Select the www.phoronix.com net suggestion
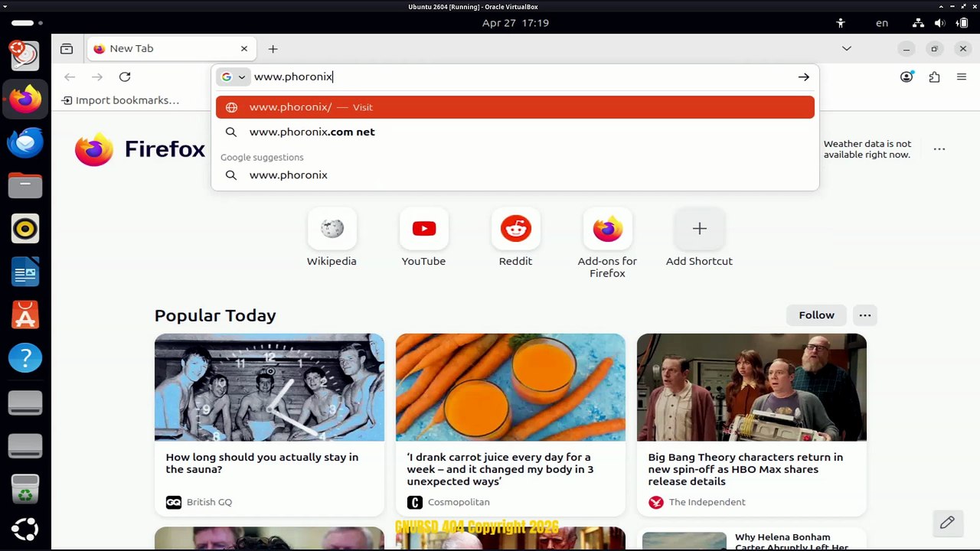 (x=515, y=132)
